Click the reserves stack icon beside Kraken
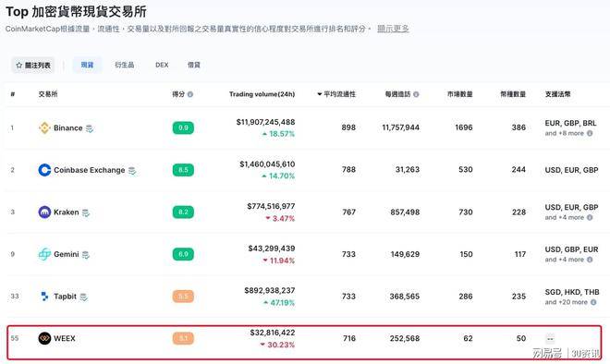 [86, 212]
